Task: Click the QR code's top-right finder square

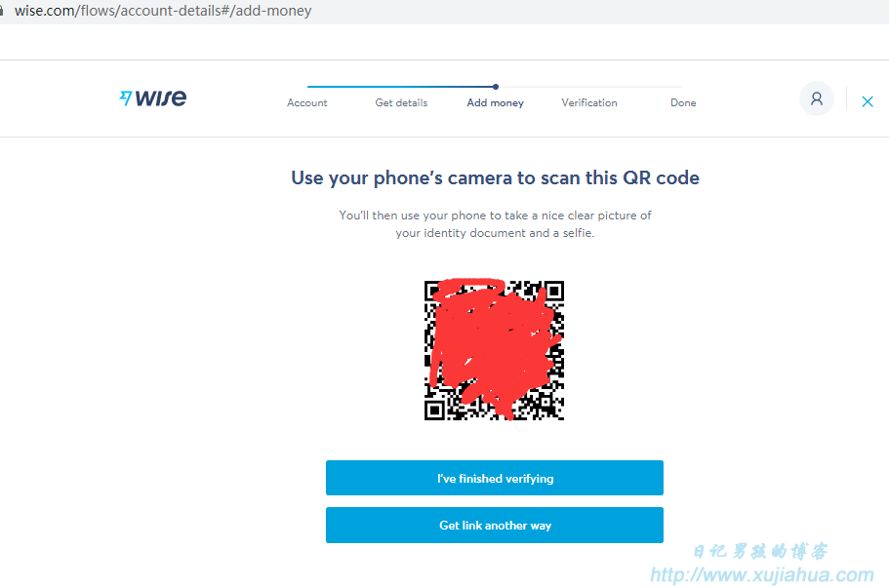Action: point(553,292)
